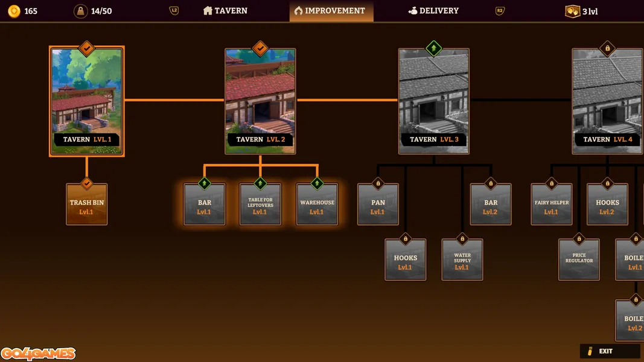Select the Fairy Helper Lvl.1 tile
644x362 pixels.
pyautogui.click(x=551, y=205)
